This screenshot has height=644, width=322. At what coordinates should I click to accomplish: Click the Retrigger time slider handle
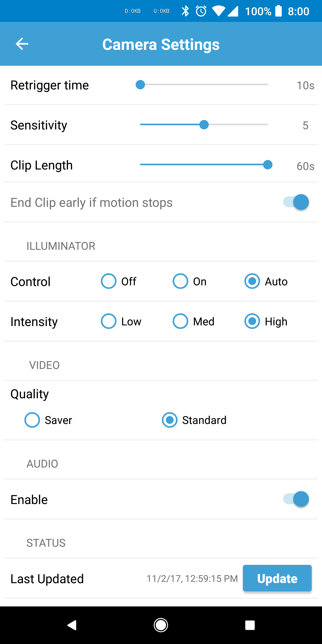(140, 85)
